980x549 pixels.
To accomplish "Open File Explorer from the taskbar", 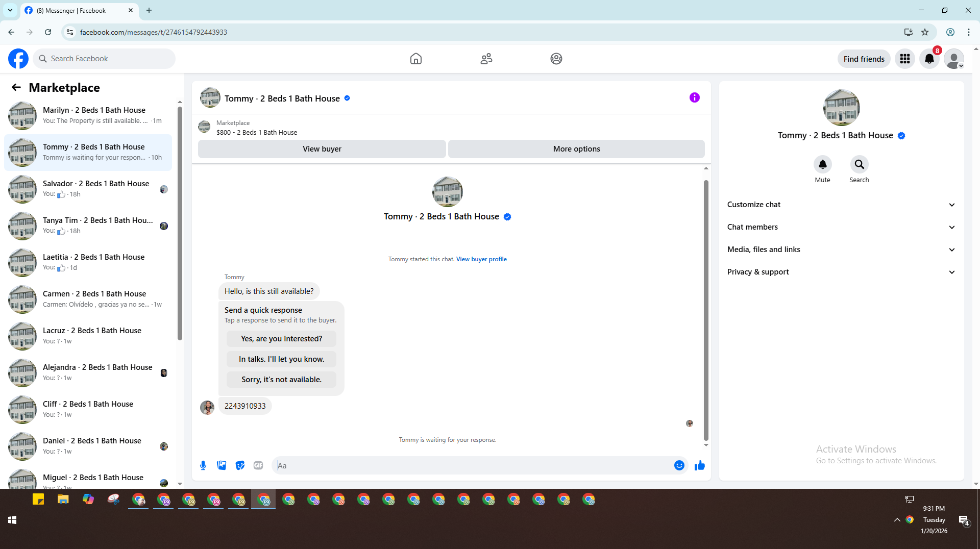I will pos(63,500).
